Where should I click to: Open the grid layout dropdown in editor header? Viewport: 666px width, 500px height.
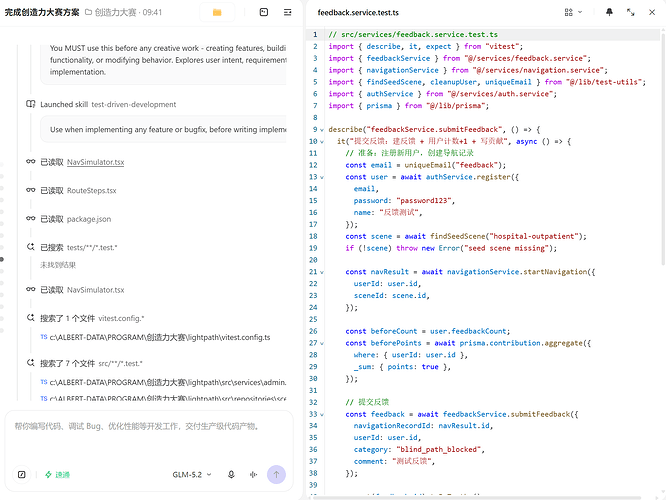pos(573,12)
